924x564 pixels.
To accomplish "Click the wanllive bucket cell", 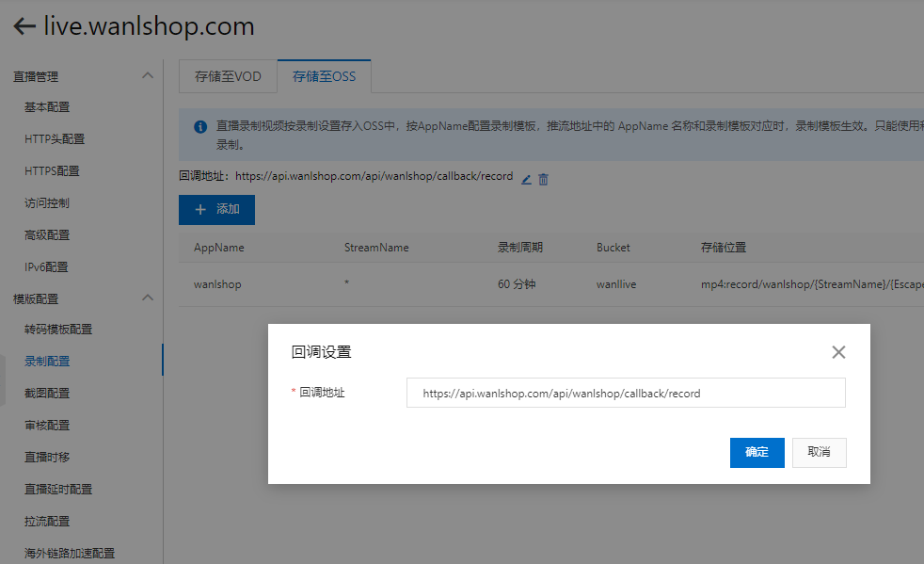I will coord(616,284).
